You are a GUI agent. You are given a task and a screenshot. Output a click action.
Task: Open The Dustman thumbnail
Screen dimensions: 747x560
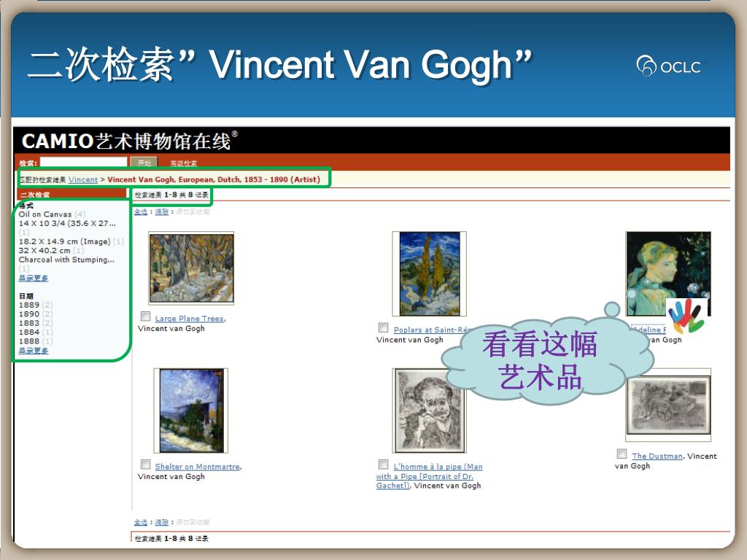tap(668, 405)
